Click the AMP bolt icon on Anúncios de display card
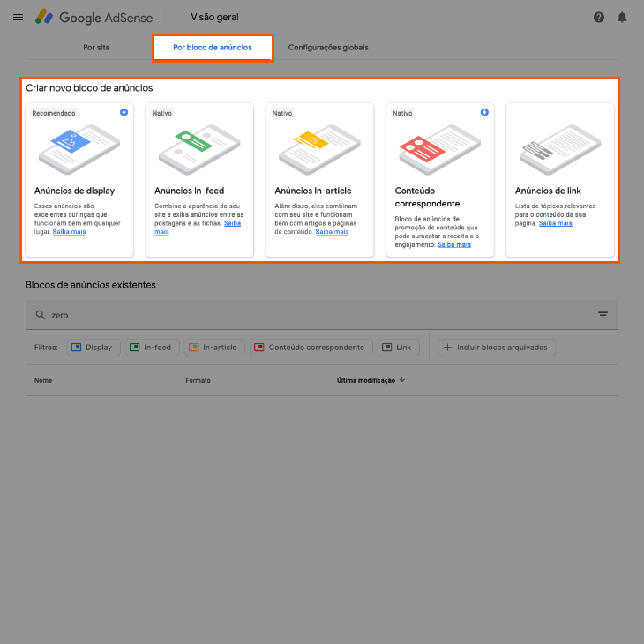This screenshot has width=644, height=644. click(x=124, y=113)
